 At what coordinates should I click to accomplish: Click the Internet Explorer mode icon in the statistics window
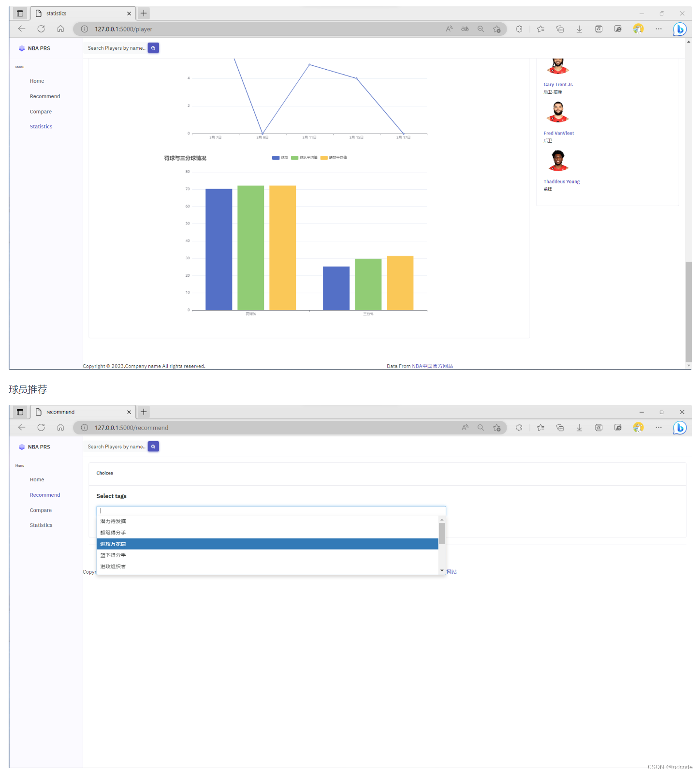(618, 29)
